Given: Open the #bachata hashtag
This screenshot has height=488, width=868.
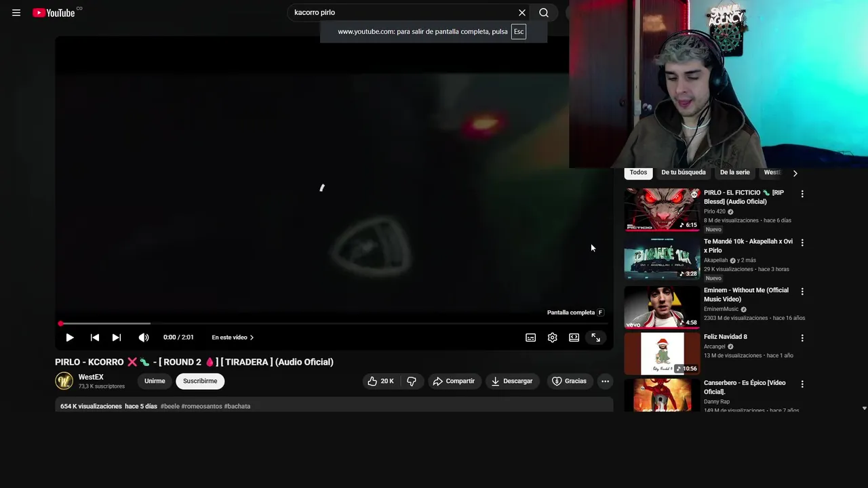Looking at the screenshot, I should pos(237,407).
